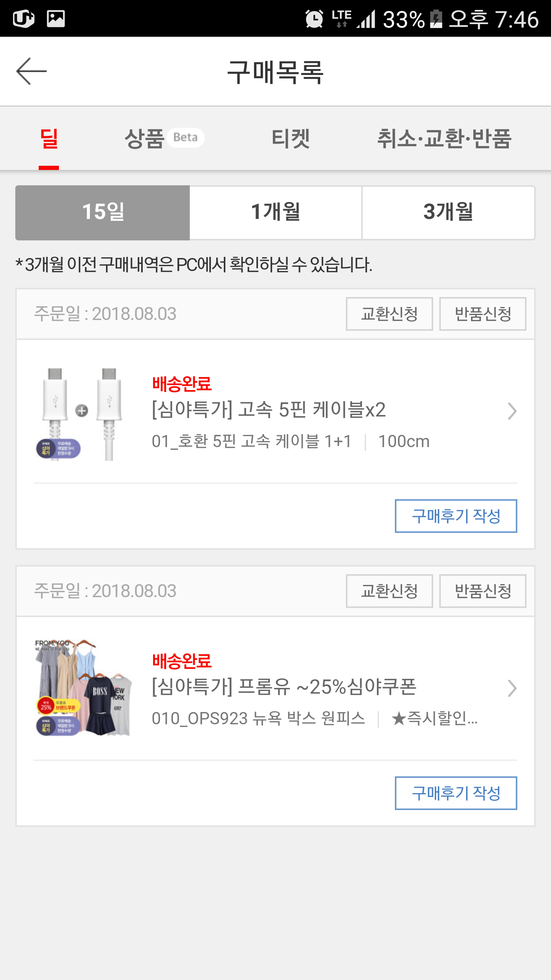This screenshot has height=980, width=551.
Task: Tap the battery status icon
Action: [x=436, y=19]
